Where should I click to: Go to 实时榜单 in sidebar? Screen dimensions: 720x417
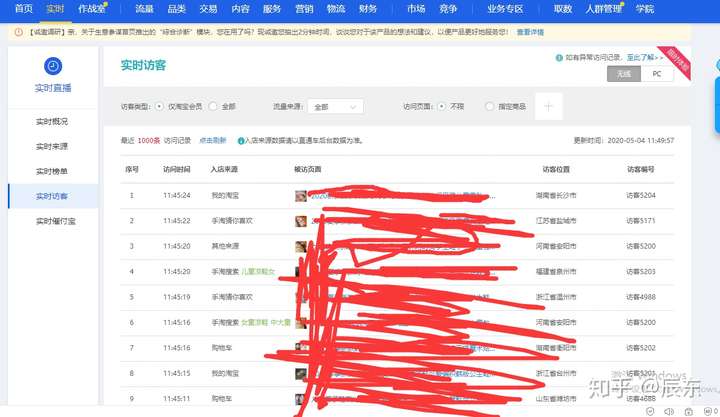(52, 171)
